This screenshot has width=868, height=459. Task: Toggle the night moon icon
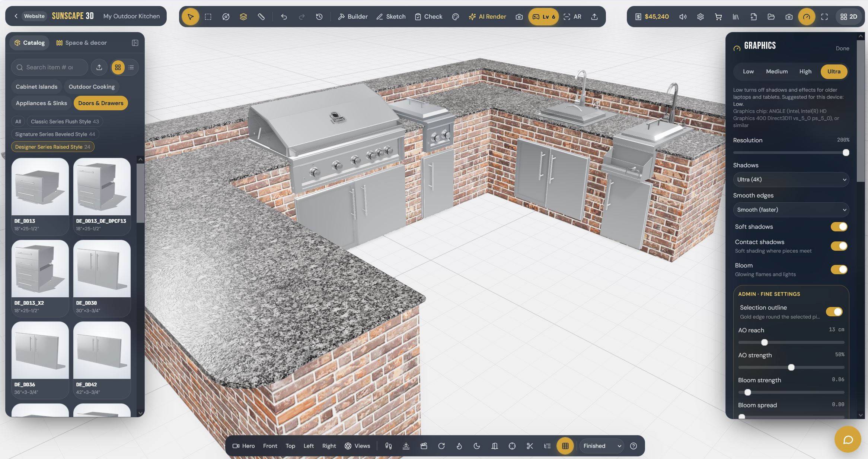(477, 446)
